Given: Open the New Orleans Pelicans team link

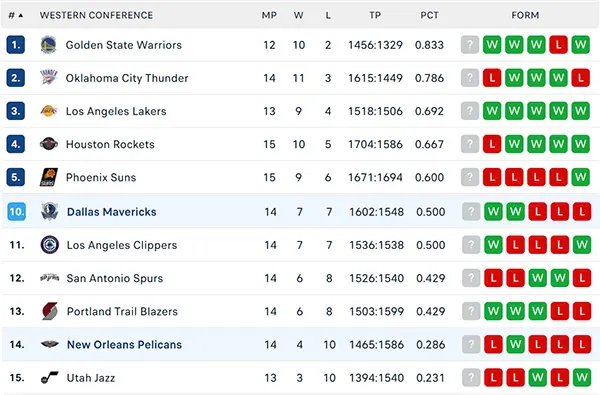Looking at the screenshot, I should (x=124, y=344).
